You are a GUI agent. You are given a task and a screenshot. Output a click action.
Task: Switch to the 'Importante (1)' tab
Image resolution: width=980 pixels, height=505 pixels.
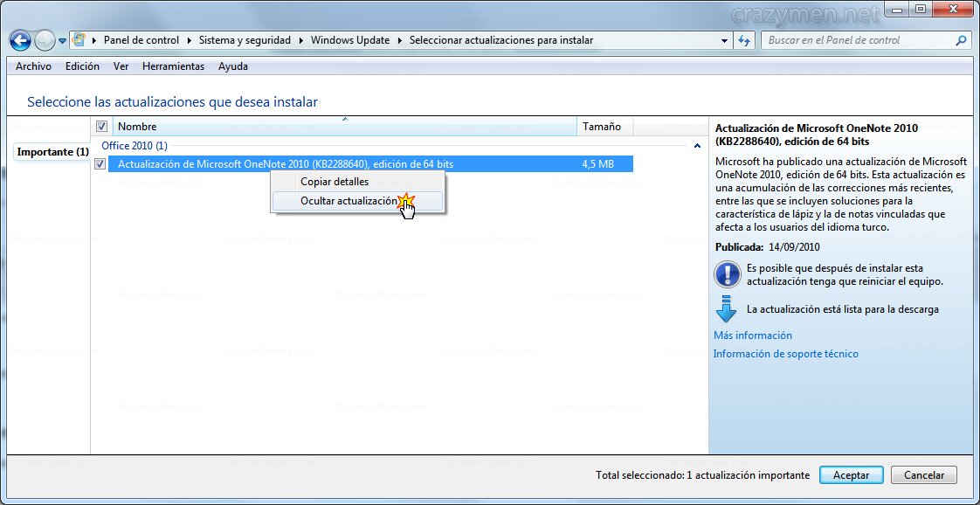tap(53, 152)
